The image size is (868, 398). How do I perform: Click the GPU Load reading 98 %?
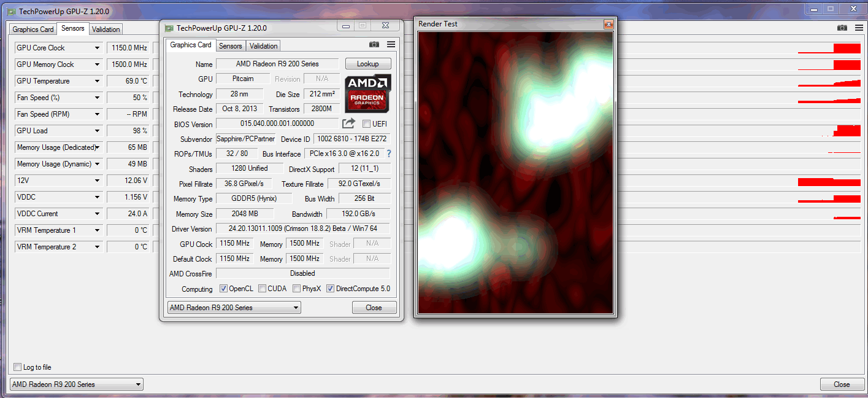click(128, 131)
